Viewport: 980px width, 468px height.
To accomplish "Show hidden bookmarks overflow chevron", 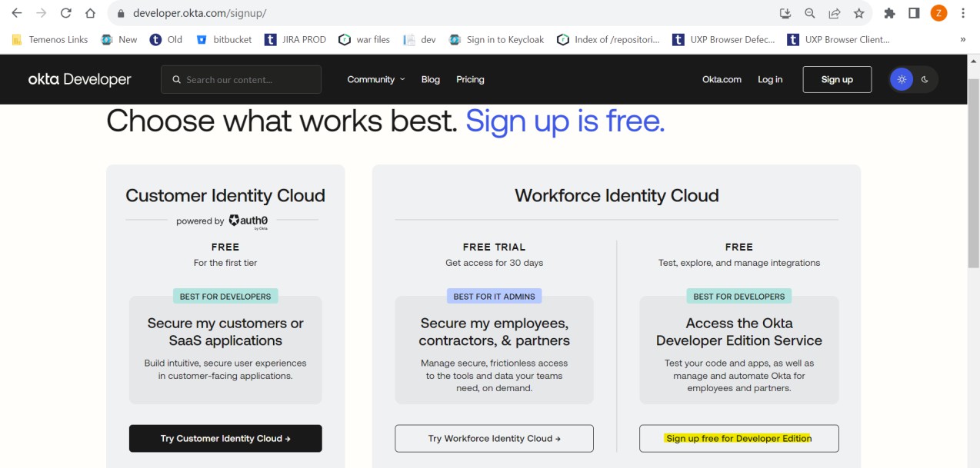I will tap(963, 39).
